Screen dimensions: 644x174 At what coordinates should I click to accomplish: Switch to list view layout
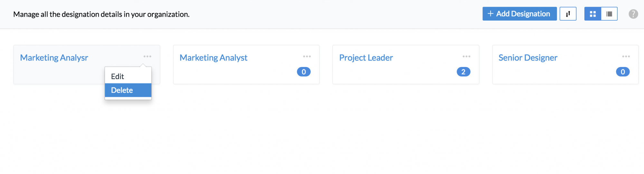pyautogui.click(x=609, y=14)
